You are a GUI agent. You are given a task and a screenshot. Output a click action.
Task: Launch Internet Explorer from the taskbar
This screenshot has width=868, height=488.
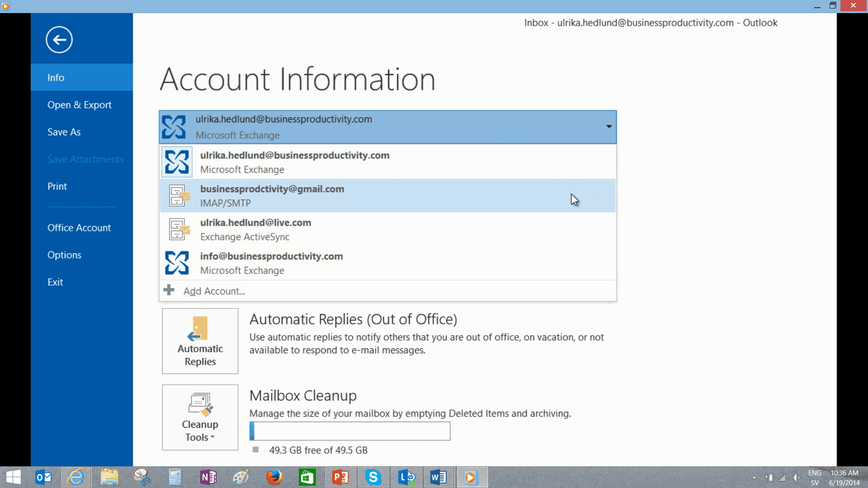click(x=76, y=477)
